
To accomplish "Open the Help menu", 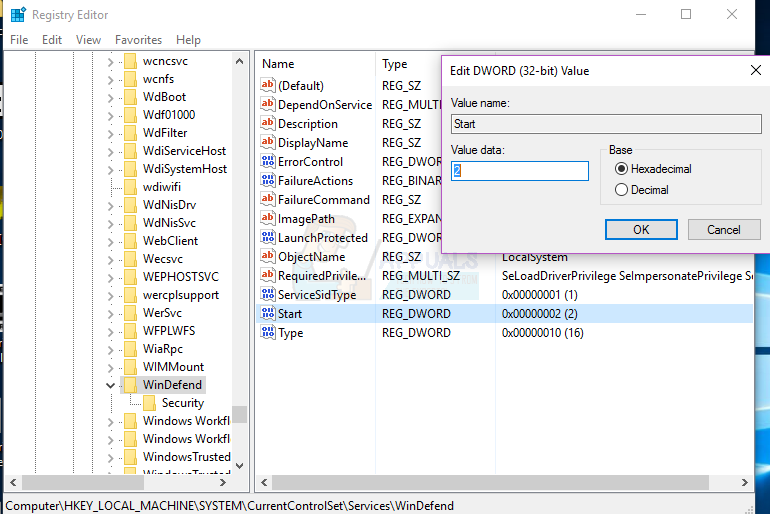I will click(x=189, y=40).
